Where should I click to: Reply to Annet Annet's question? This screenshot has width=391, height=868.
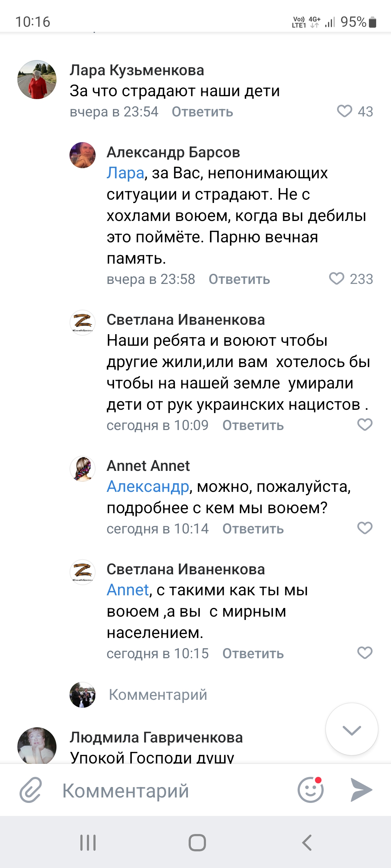253,529
